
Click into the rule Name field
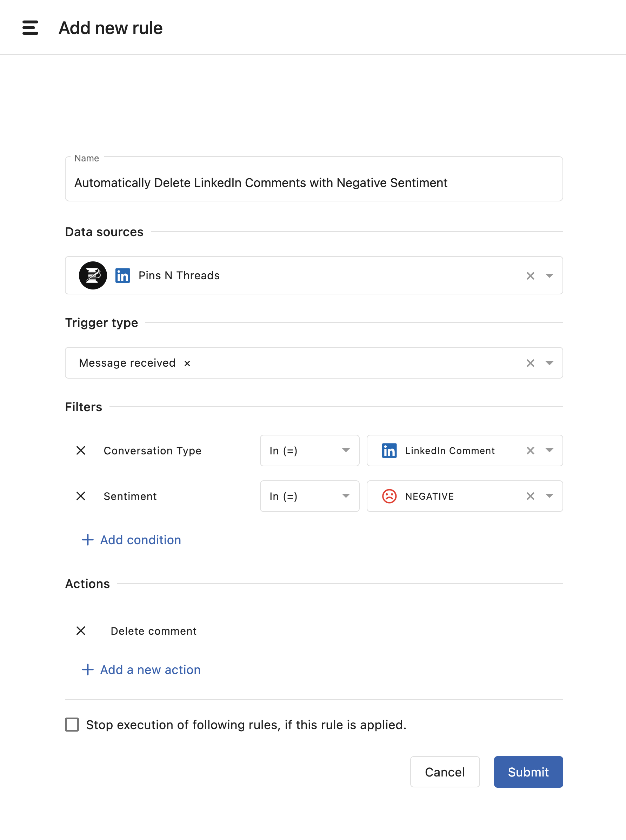click(314, 182)
